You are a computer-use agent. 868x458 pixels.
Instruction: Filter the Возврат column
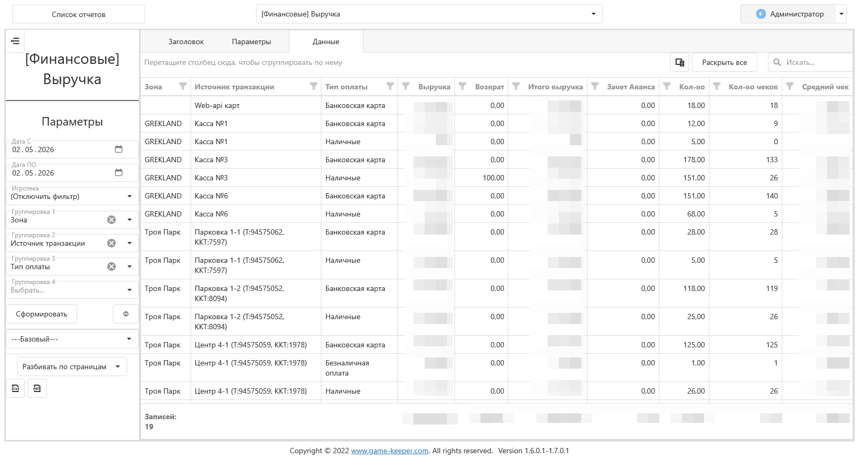point(462,86)
